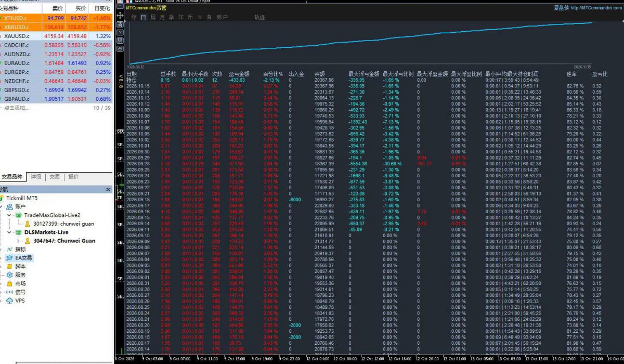Click 点击添加 to add a symbol
624x364 pixels.
point(17,108)
